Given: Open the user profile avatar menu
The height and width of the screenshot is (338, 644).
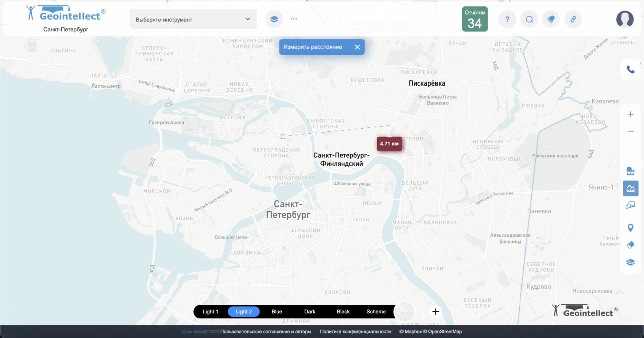Looking at the screenshot, I should pyautogui.click(x=625, y=19).
